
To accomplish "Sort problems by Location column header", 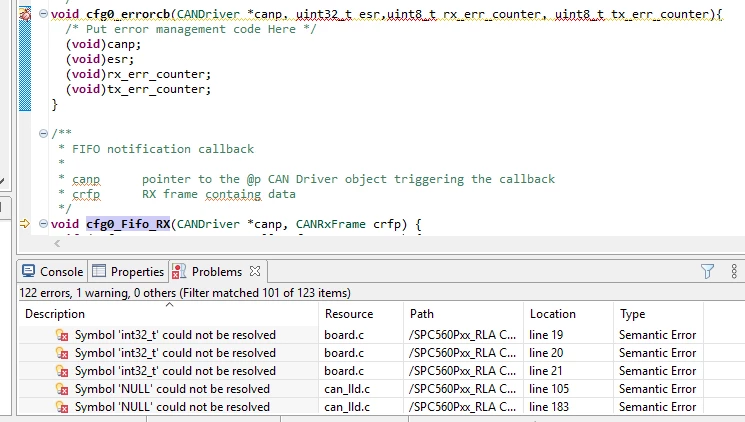I will click(x=568, y=314).
